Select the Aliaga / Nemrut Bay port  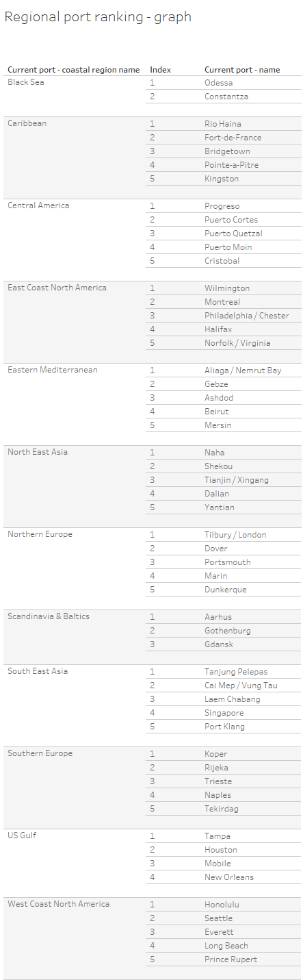(x=243, y=370)
